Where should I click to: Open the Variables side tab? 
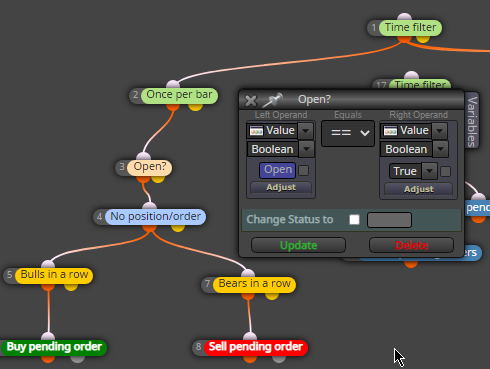(x=472, y=121)
